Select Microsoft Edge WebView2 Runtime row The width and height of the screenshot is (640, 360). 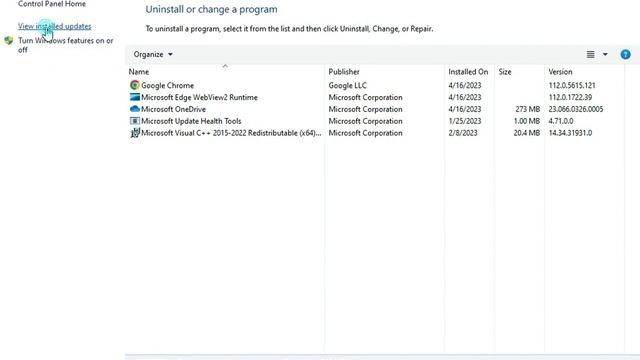pos(199,97)
